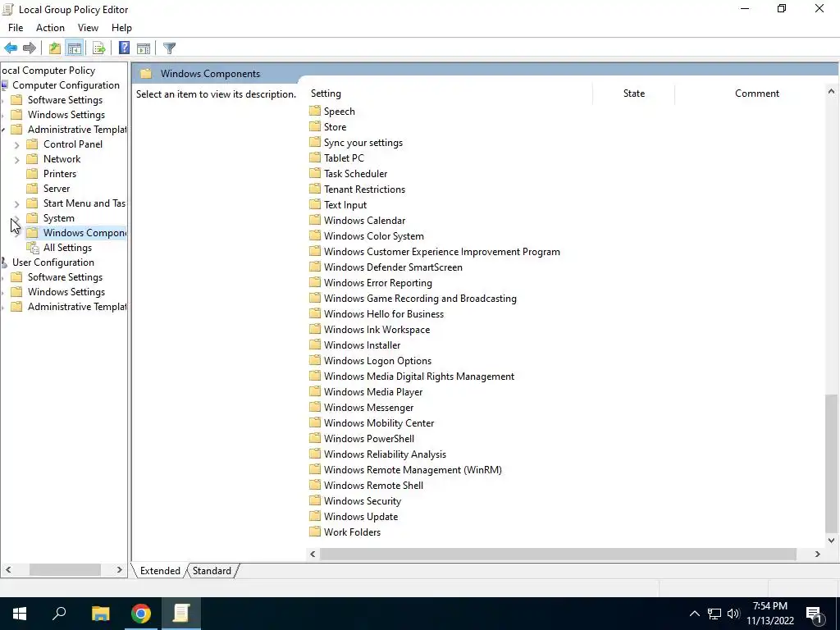This screenshot has width=840, height=630.
Task: Select Computer Configuration in the tree
Action: pos(66,85)
